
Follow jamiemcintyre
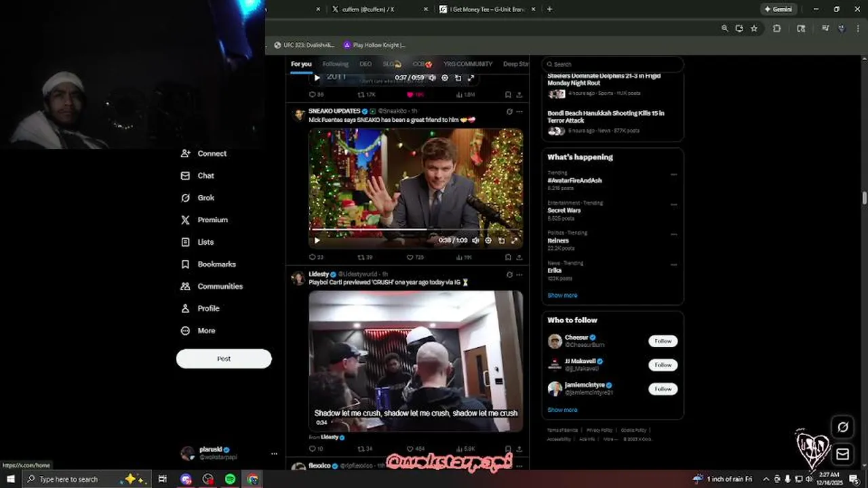[x=663, y=389]
